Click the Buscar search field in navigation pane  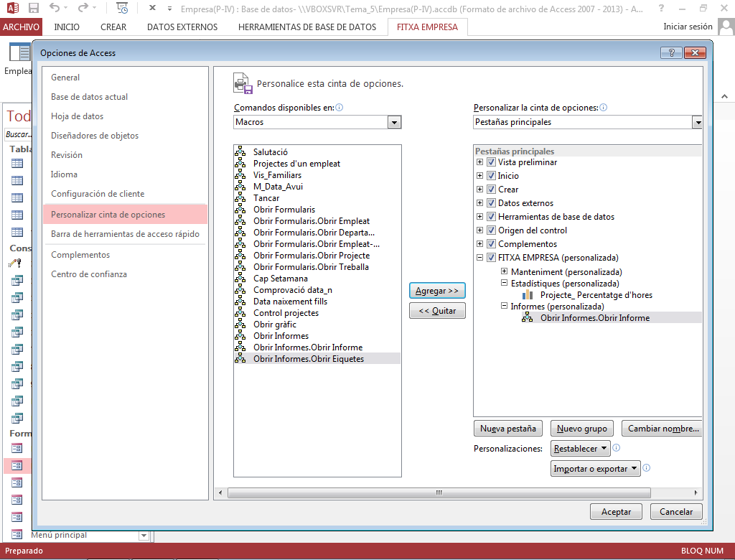[x=18, y=134]
